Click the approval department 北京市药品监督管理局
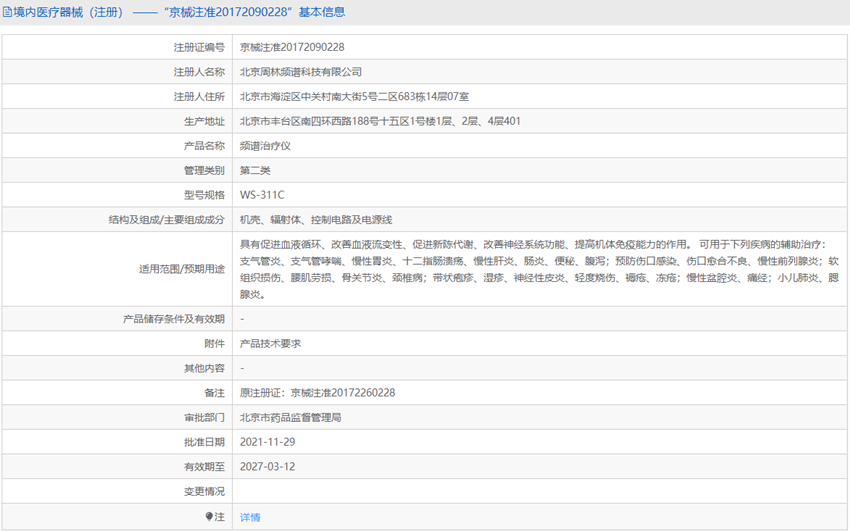Viewport: 850px width, 531px height. click(x=291, y=417)
